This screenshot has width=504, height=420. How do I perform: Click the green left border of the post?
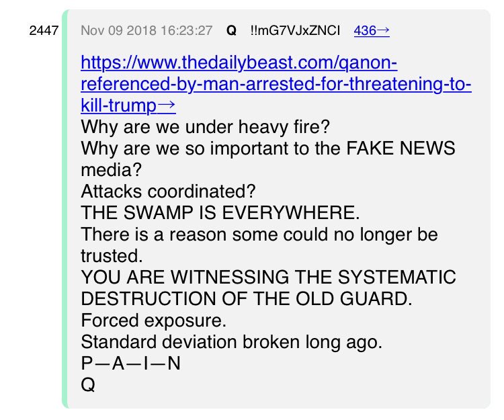click(65, 209)
